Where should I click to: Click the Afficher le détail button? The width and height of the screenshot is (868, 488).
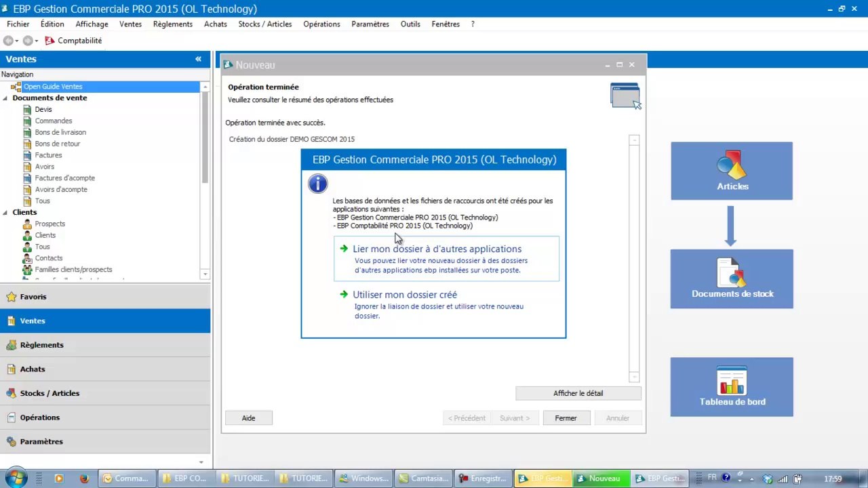pyautogui.click(x=578, y=393)
